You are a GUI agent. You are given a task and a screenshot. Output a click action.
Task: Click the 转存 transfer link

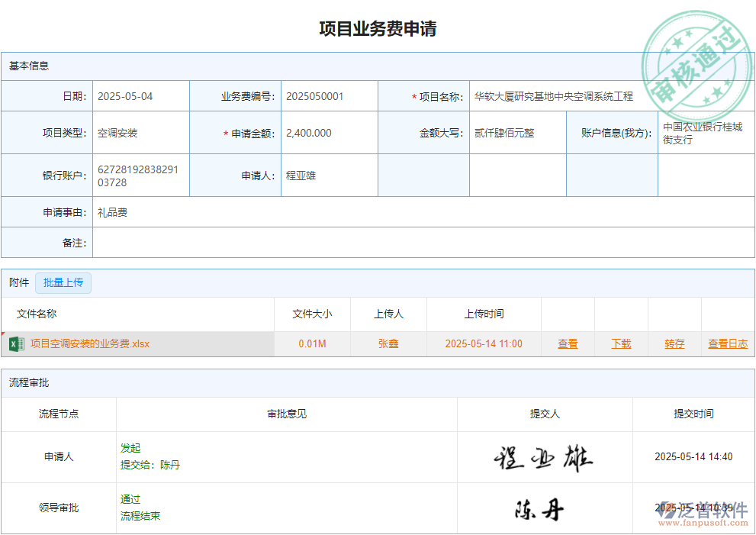[674, 343]
